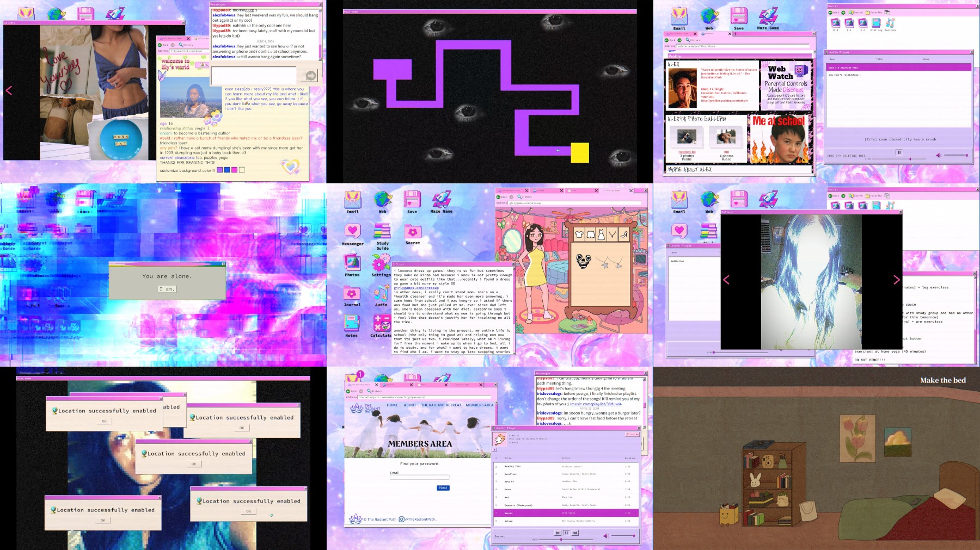The image size is (980, 550).
Task: Pause playback in the Music Player
Action: (x=566, y=533)
